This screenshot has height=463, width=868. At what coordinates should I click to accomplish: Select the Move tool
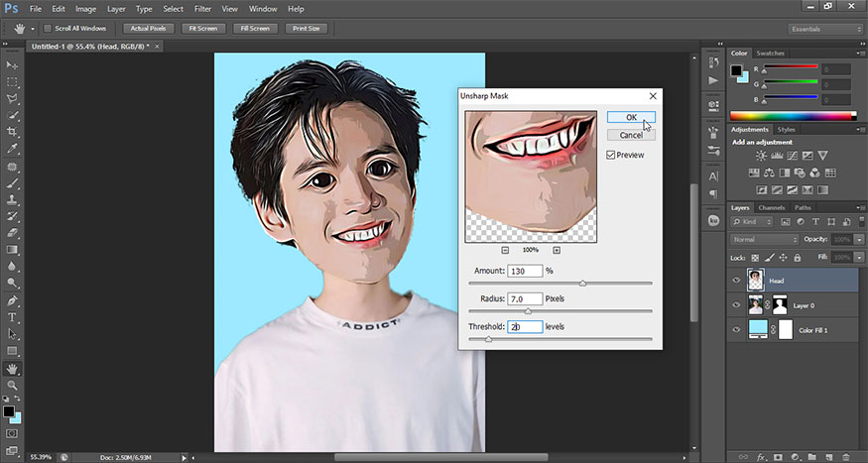point(13,63)
